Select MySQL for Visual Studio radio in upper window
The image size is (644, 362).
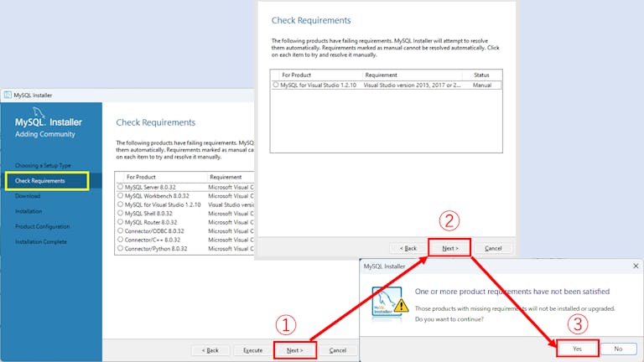[276, 85]
